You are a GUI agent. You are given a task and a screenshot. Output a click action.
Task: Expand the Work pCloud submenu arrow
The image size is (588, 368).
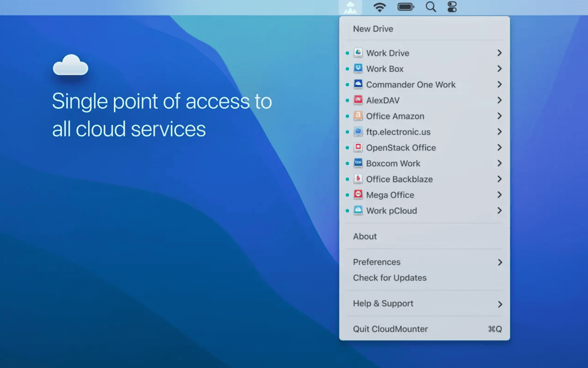click(x=500, y=211)
